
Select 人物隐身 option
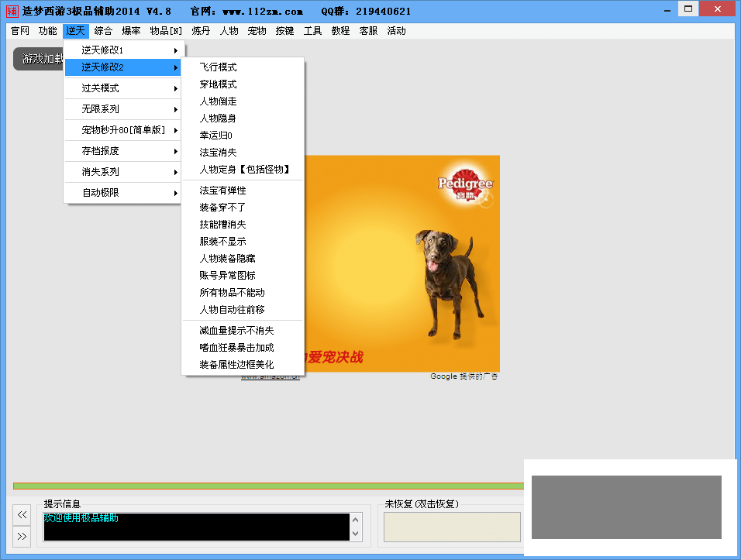point(218,119)
